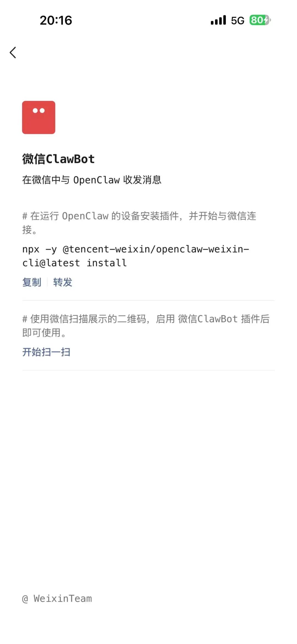297x644 pixels.
Task: Click the cli@latest install line of command
Action: [75, 263]
